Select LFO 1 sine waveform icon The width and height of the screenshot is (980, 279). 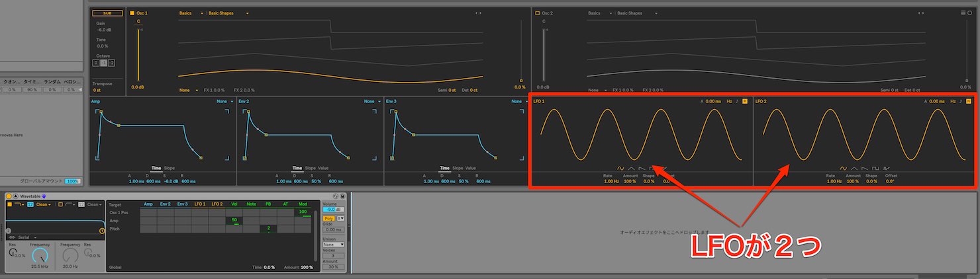click(620, 169)
